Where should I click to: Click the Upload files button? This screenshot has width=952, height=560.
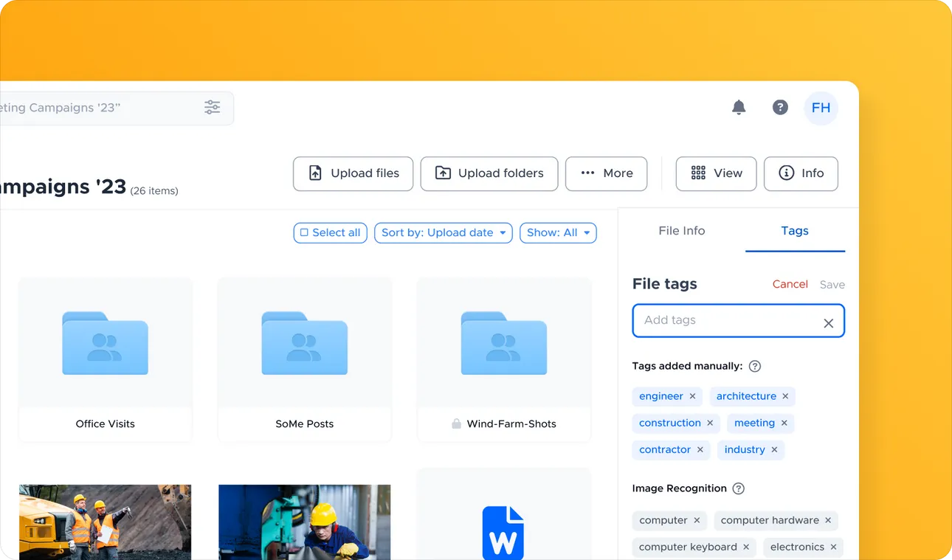353,173
